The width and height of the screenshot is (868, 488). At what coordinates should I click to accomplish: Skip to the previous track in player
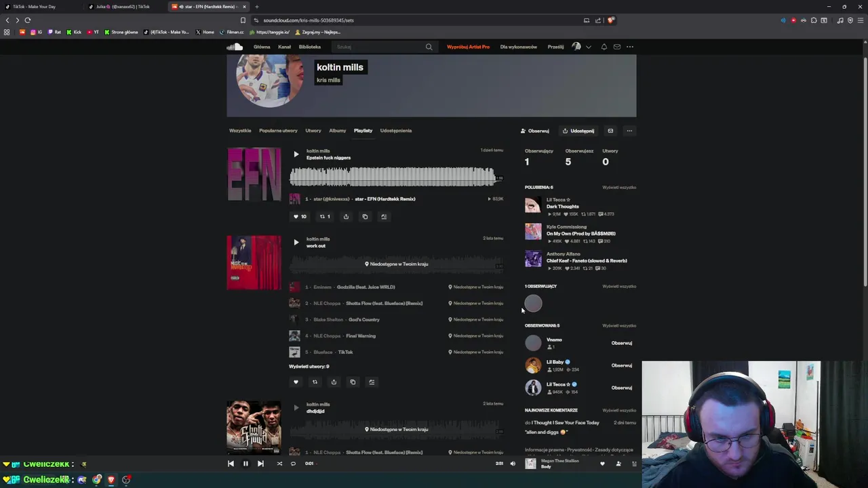[x=231, y=464]
